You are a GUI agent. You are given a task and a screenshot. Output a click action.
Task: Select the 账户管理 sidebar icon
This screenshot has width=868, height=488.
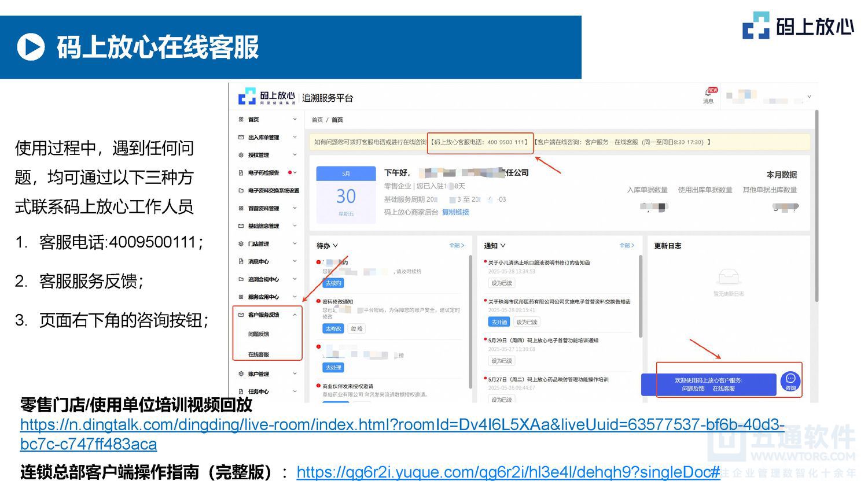click(240, 374)
